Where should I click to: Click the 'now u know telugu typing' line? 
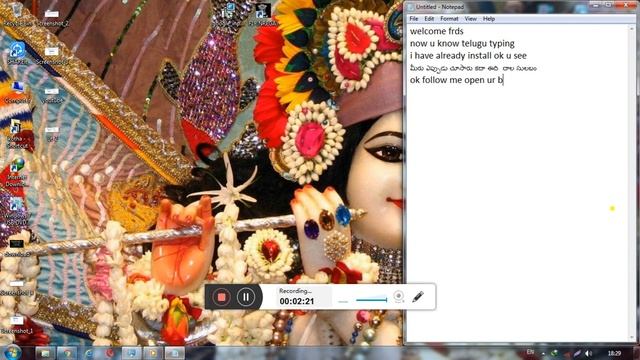(462, 43)
